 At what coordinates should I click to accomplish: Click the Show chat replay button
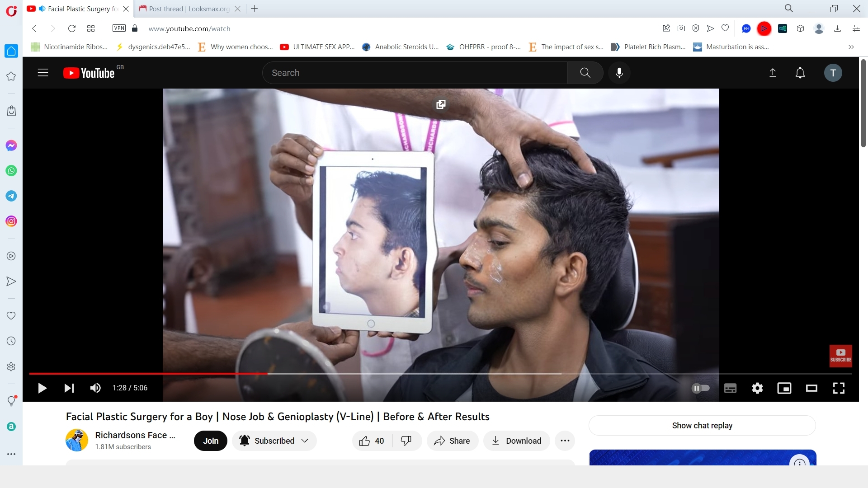pyautogui.click(x=702, y=426)
